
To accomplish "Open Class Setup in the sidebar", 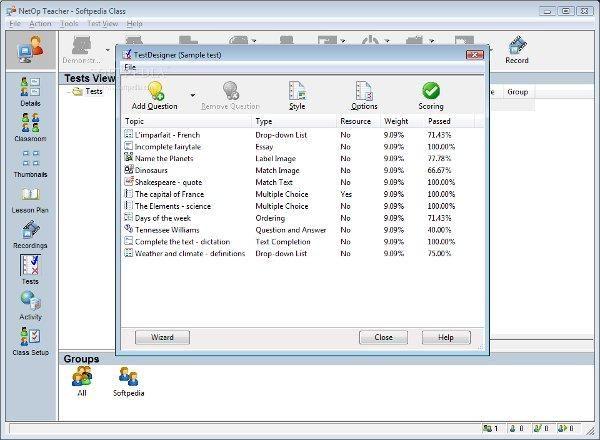I will [x=30, y=341].
